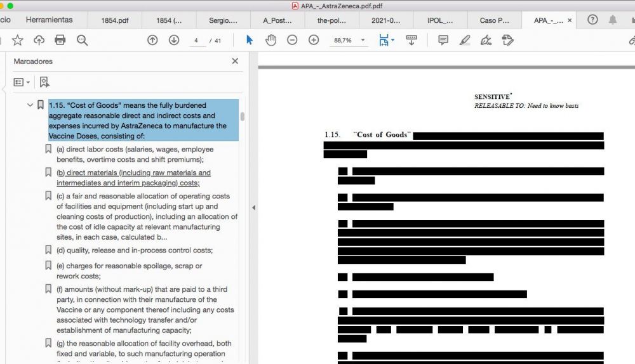Close the Marcadores panel

tap(235, 62)
